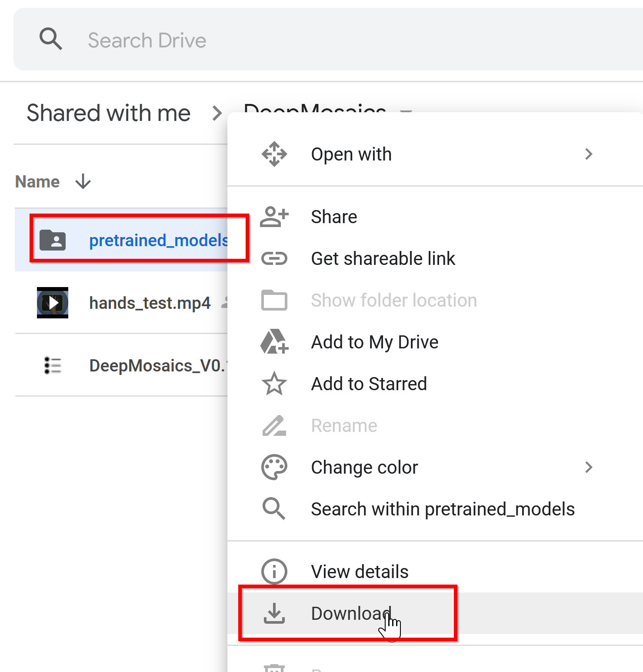Click the color palette icon
Image resolution: width=643 pixels, height=672 pixels.
click(274, 467)
